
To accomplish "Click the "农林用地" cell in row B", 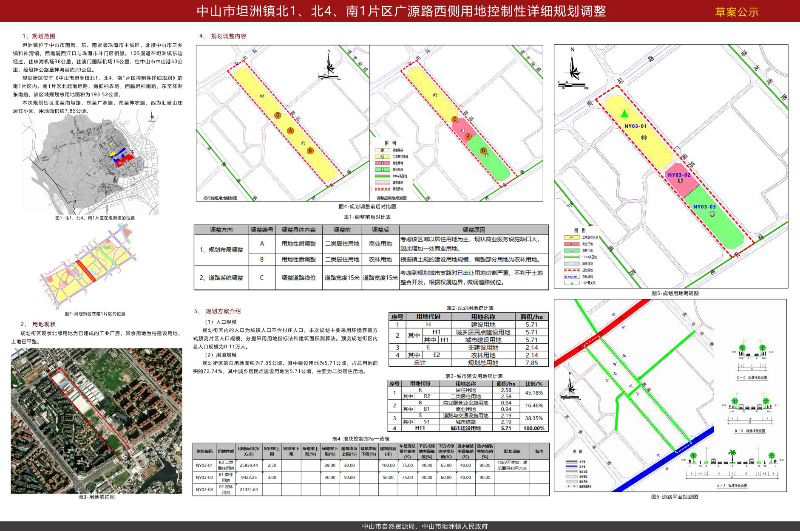I will pyautogui.click(x=380, y=259).
